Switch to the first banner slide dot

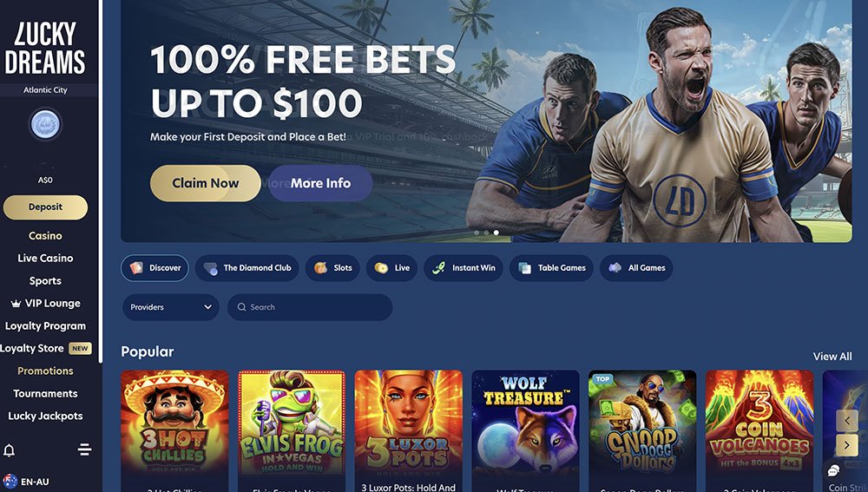coord(477,233)
